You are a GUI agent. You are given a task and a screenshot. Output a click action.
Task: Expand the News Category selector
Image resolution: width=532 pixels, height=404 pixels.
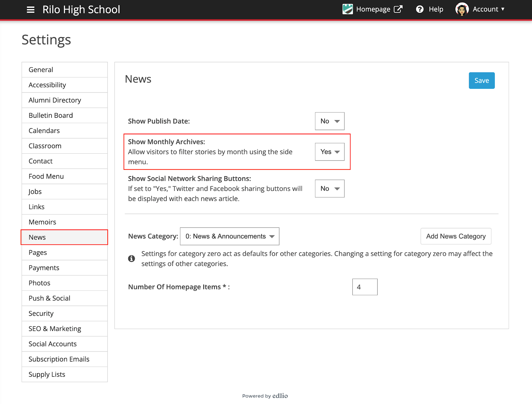click(x=229, y=236)
